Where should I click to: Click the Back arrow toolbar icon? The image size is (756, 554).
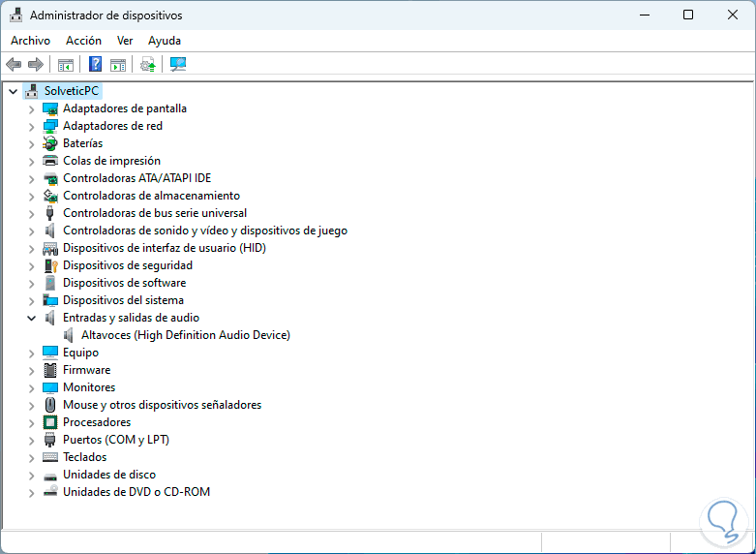tap(14, 64)
